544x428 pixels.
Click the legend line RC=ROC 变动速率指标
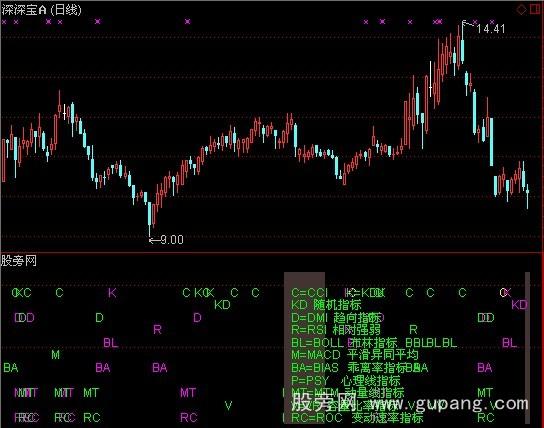pos(357,417)
